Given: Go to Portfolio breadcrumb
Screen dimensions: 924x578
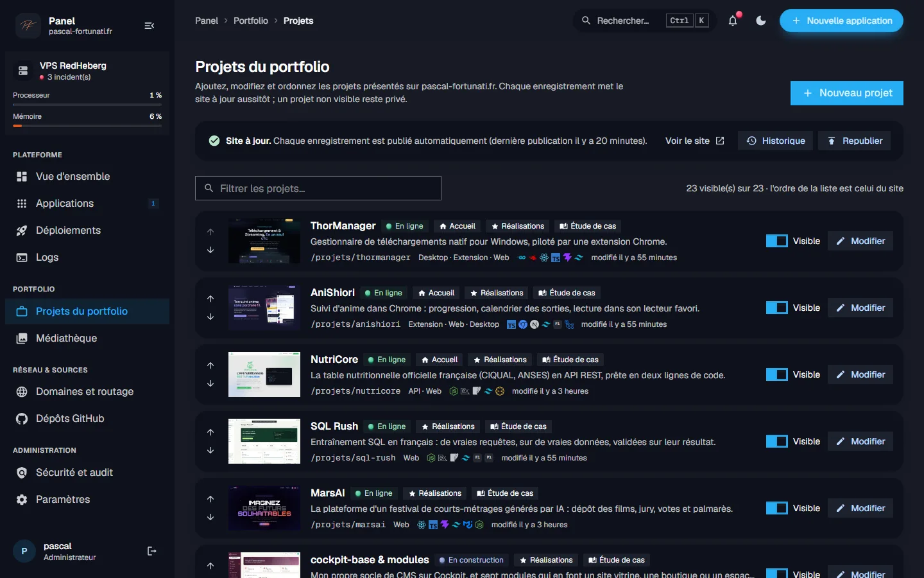Looking at the screenshot, I should [251, 21].
